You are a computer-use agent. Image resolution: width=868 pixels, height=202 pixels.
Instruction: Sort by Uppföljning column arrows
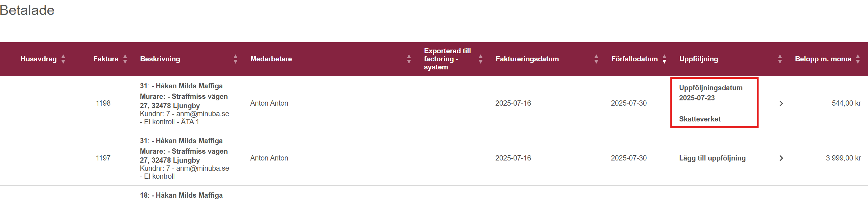tap(780, 59)
